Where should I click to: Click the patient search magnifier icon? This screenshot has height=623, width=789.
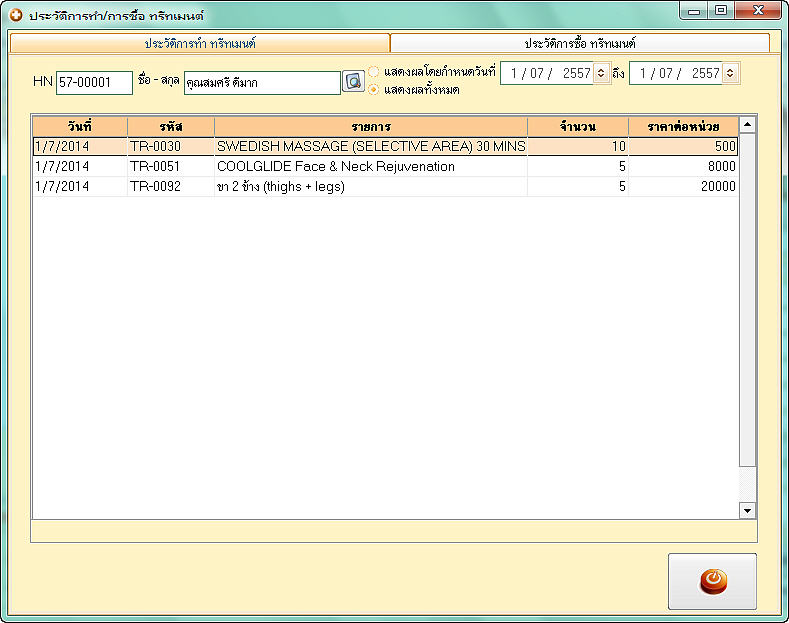353,81
